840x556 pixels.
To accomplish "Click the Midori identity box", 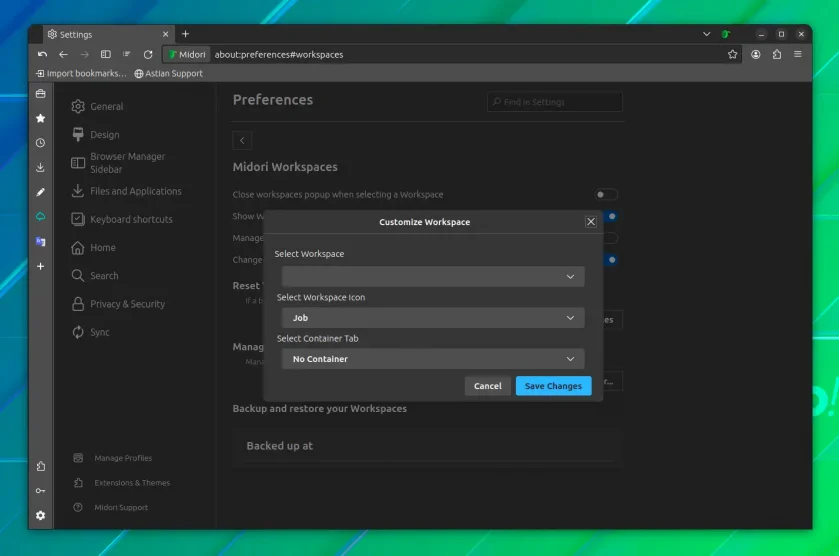I will click(x=187, y=54).
